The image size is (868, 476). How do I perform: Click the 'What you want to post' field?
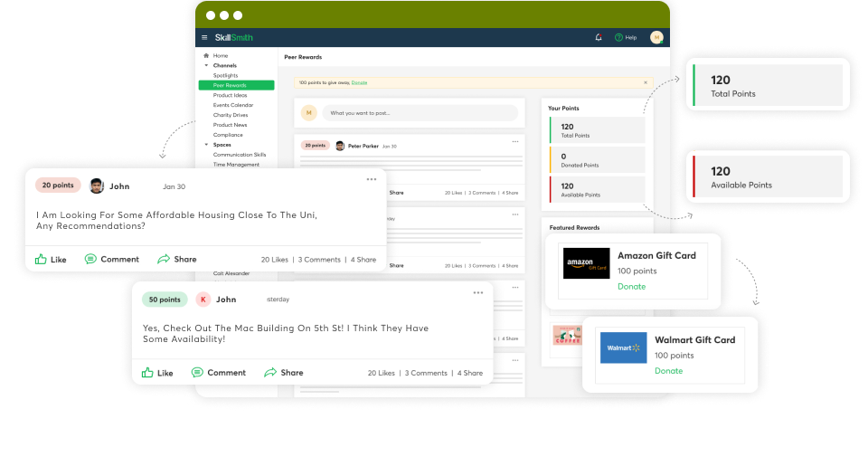tap(421, 113)
